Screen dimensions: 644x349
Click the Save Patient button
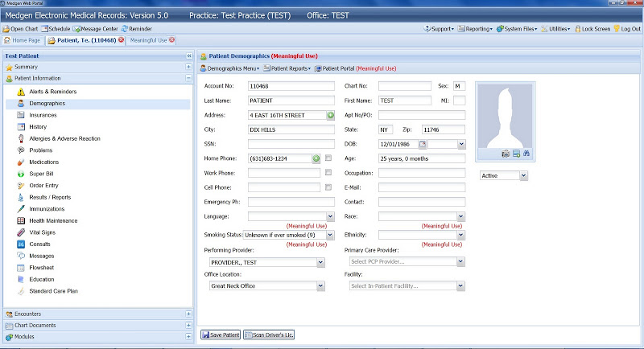pyautogui.click(x=221, y=335)
